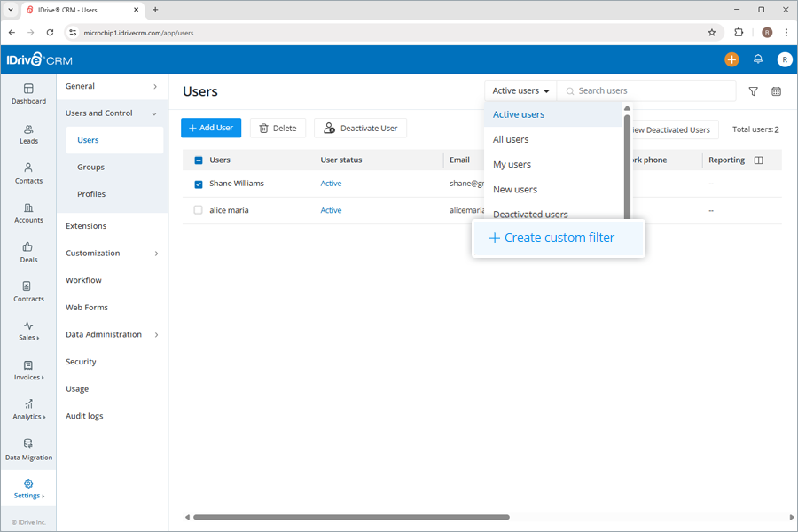Screen dimensions: 798x532
Task: Open the filter funnel icon
Action: click(x=753, y=90)
